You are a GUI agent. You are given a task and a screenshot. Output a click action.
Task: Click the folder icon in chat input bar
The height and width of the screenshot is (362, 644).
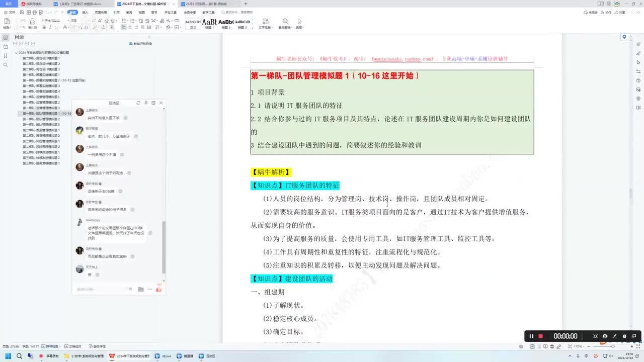tap(141, 289)
